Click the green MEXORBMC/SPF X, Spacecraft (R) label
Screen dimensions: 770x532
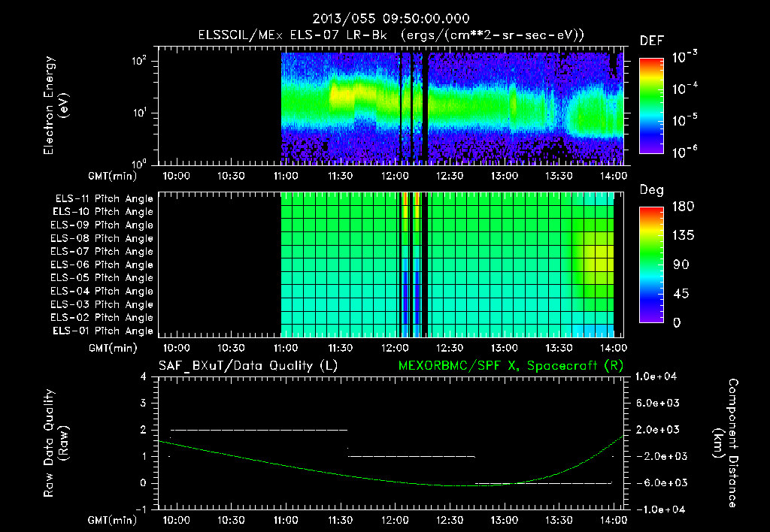(x=511, y=366)
